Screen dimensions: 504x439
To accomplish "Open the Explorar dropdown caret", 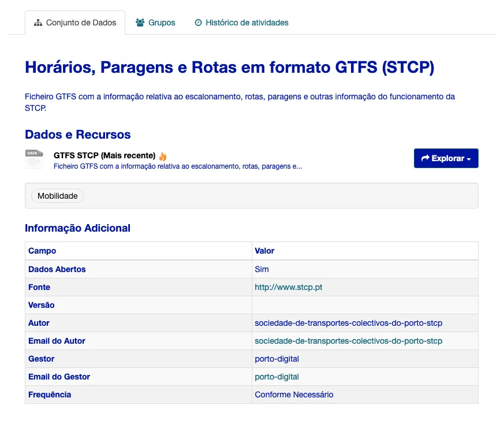I will click(468, 158).
